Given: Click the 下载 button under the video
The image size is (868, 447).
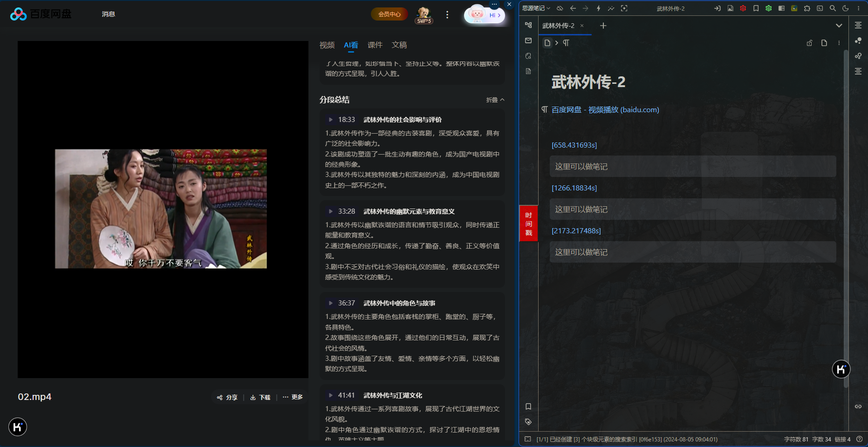Looking at the screenshot, I should tap(260, 397).
